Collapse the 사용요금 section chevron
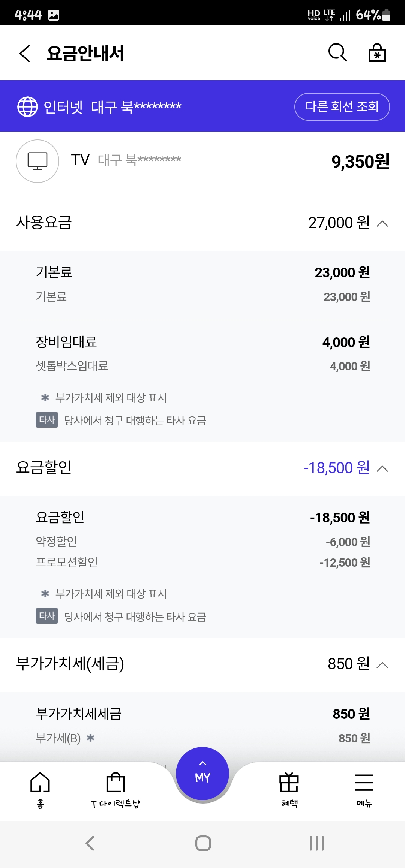Image resolution: width=405 pixels, height=868 pixels. point(382,224)
